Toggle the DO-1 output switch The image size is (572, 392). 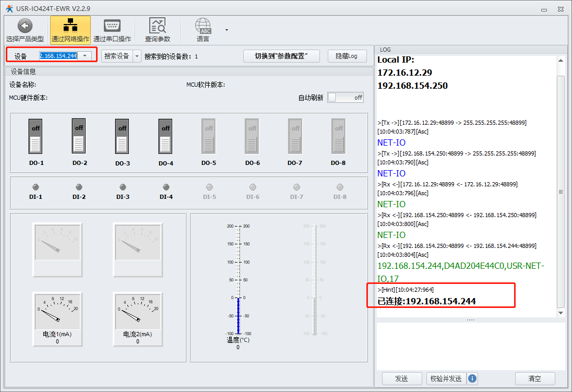coord(35,137)
